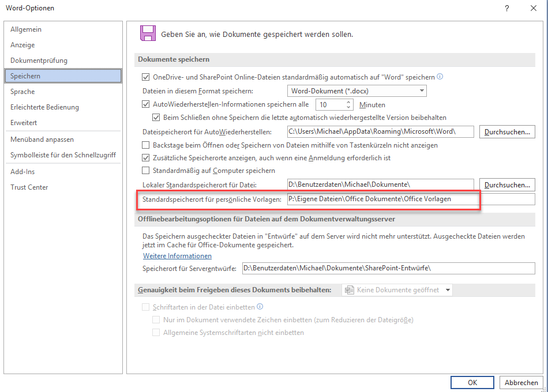Click Durchsuchen for Lokaler Standardspeicherort
This screenshot has width=548, height=392.
[507, 185]
